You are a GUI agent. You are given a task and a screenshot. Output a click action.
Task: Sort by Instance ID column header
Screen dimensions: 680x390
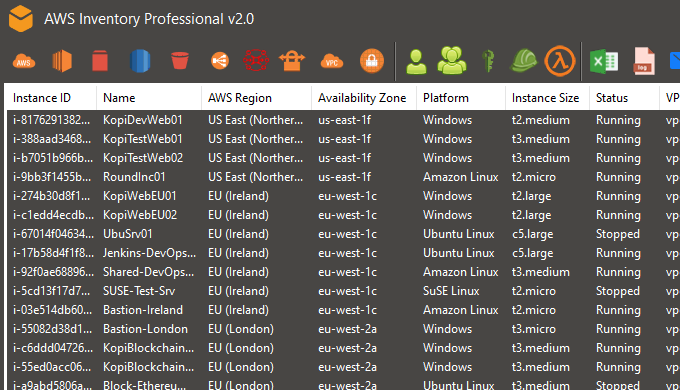(x=42, y=98)
